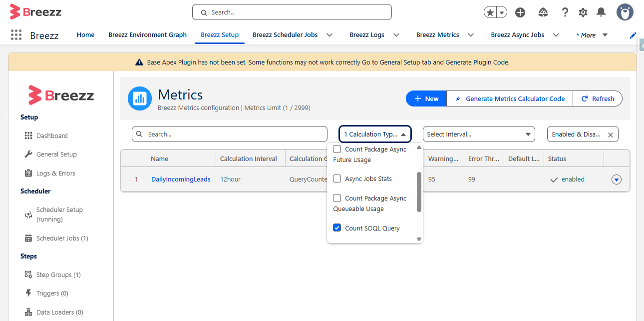Open Step Groups (1) sidebar item
Image resolution: width=644 pixels, height=321 pixels.
[x=52, y=274]
